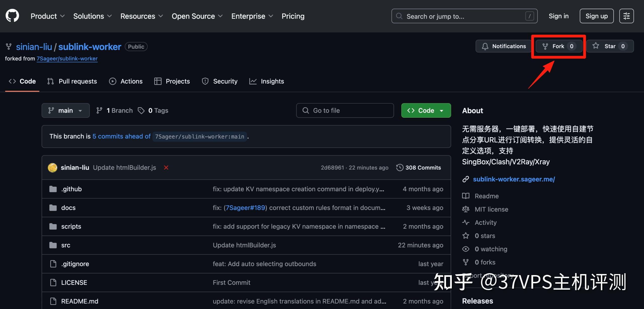
Task: Click the GitHub logo in top-left corner
Action: 12,16
